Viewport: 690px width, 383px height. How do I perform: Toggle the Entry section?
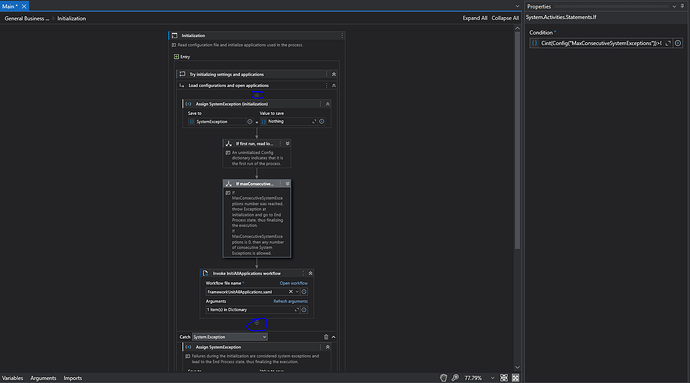(x=176, y=56)
